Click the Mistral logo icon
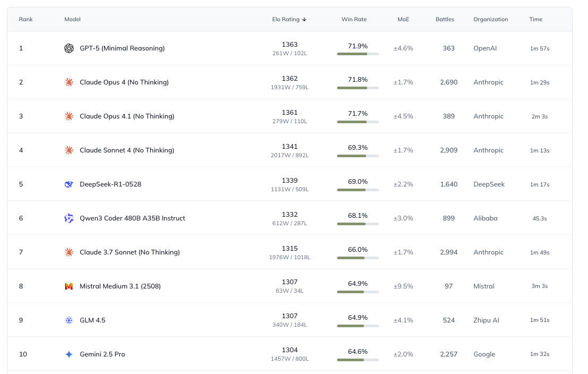The width and height of the screenshot is (588, 374). pos(69,286)
